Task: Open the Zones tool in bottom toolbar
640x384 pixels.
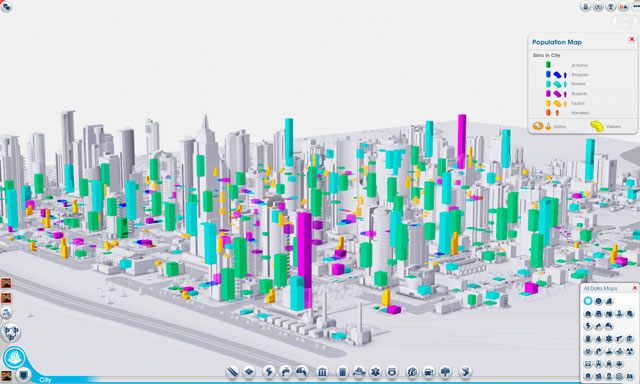Action: [x=249, y=372]
